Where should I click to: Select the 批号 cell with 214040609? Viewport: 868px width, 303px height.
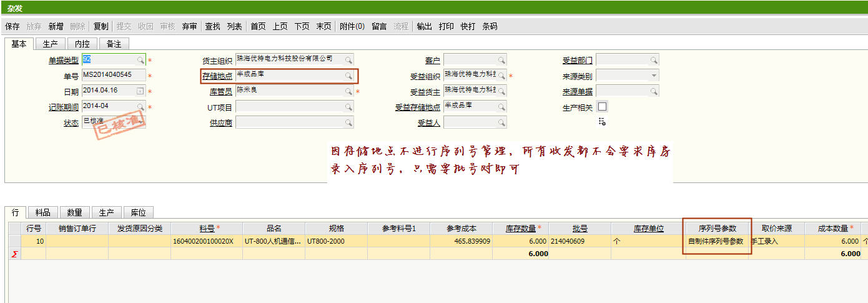pos(579,241)
